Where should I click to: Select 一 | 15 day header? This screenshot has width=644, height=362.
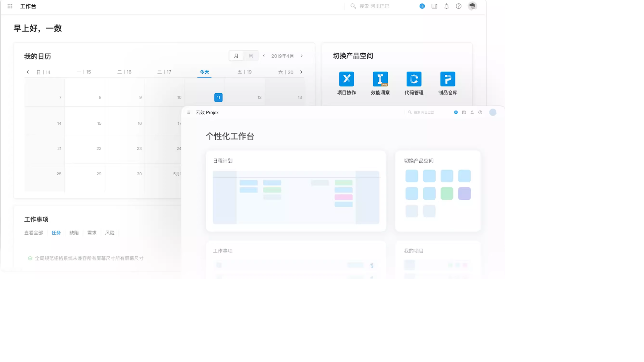tap(84, 72)
